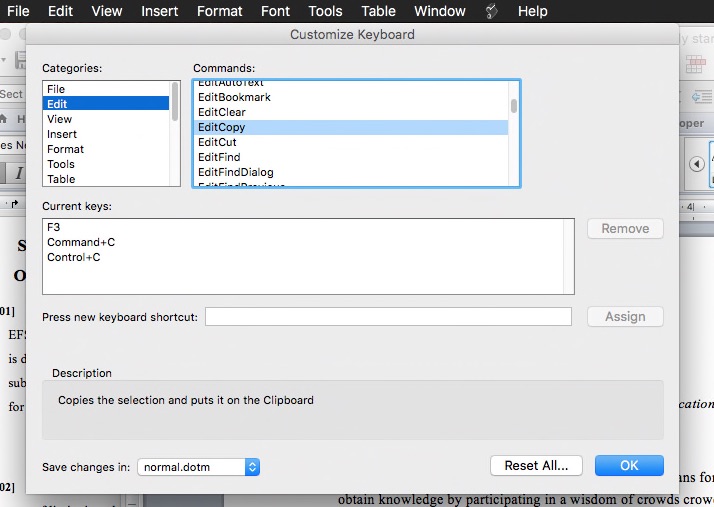The height and width of the screenshot is (507, 714).
Task: Click the tab stop marker on ruler
Action: click(15, 204)
